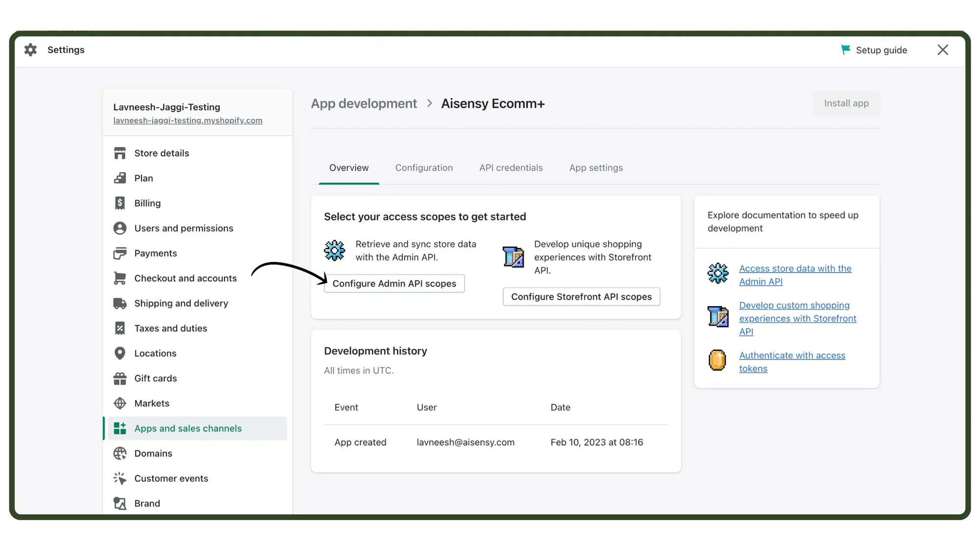Click the Locations pin icon
This screenshot has height=551, width=980.
(120, 353)
